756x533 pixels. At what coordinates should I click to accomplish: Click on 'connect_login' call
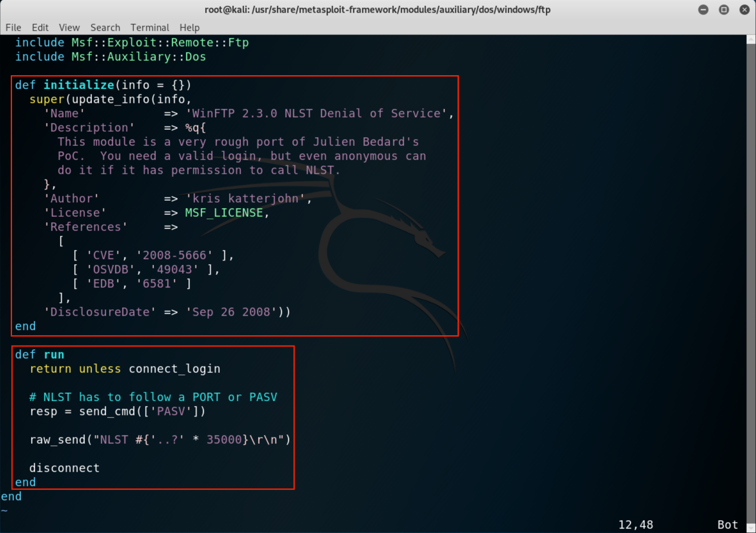175,369
